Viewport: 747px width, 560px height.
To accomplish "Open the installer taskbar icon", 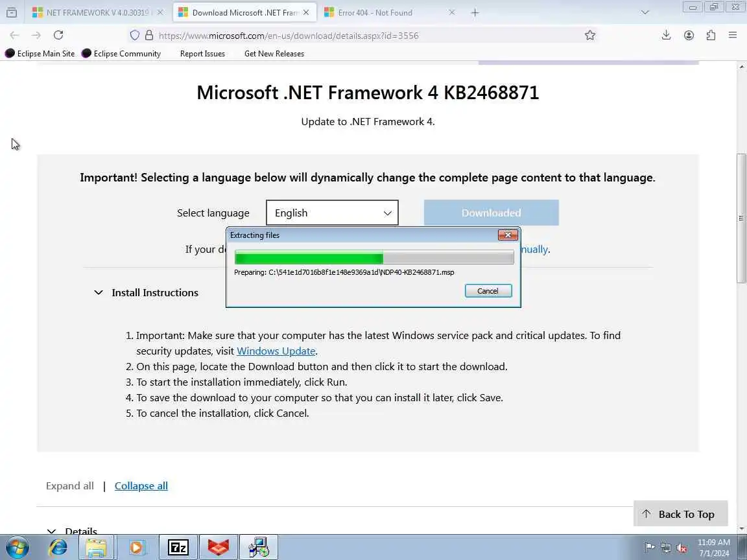I will 259,548.
